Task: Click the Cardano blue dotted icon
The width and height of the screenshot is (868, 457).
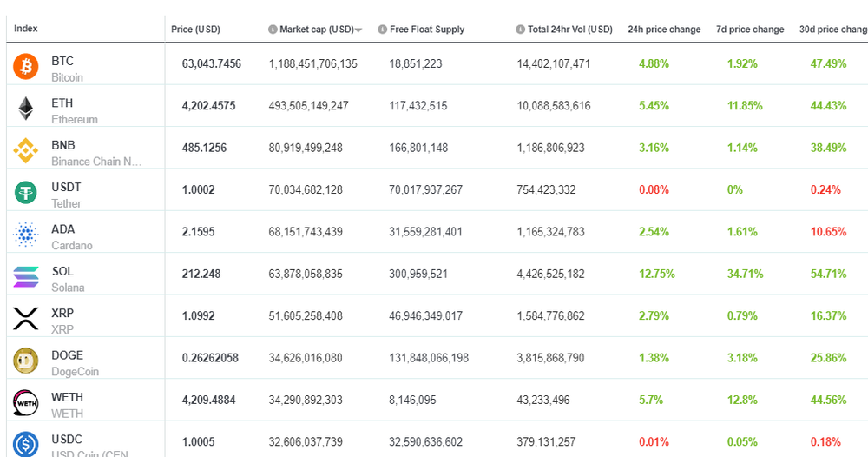Action: click(x=26, y=235)
